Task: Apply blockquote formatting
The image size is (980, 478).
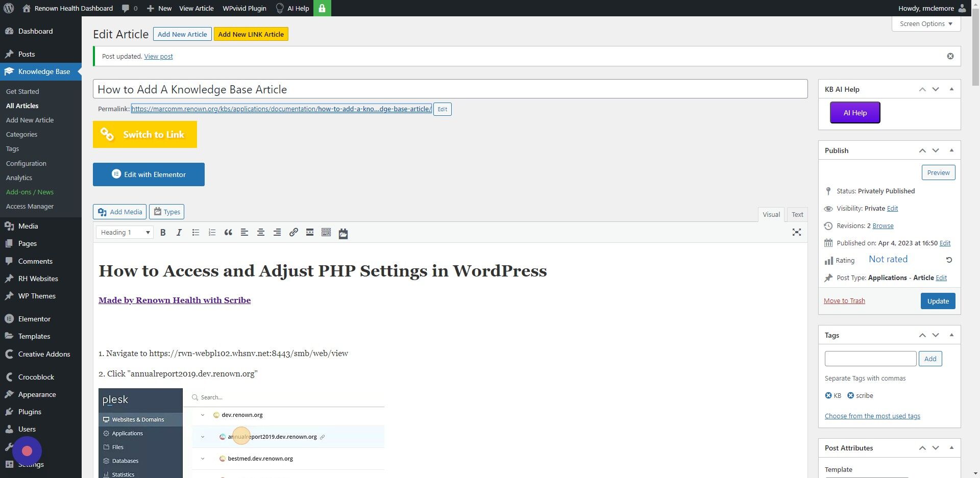Action: pos(228,233)
